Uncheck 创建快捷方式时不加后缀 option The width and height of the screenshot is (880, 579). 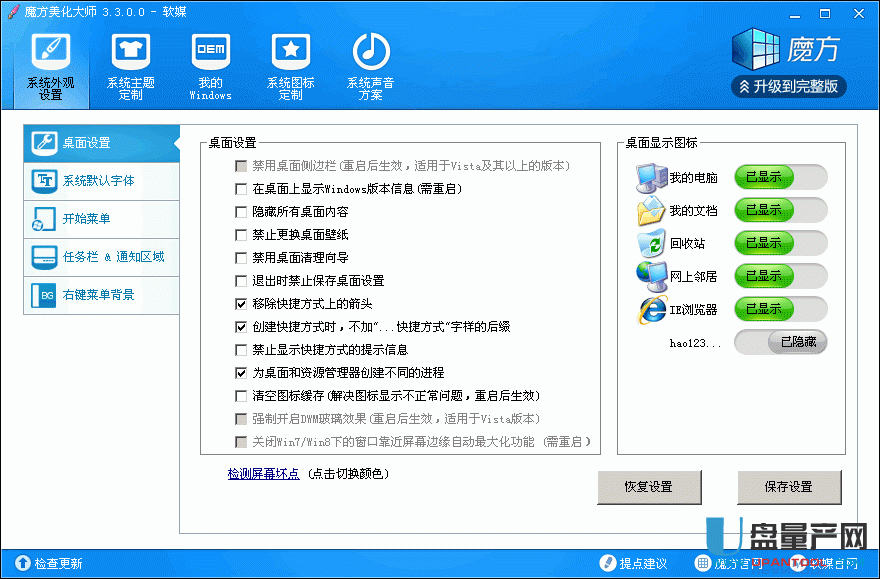[x=241, y=327]
